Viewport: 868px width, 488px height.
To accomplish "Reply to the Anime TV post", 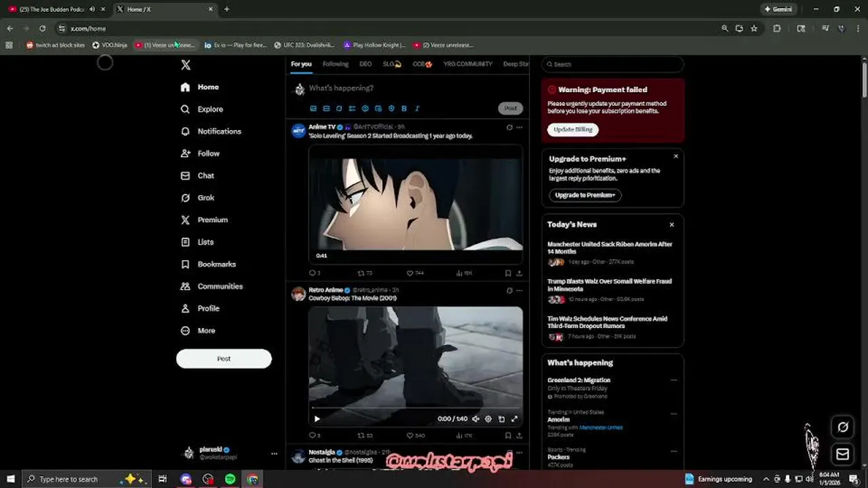I will tap(314, 273).
